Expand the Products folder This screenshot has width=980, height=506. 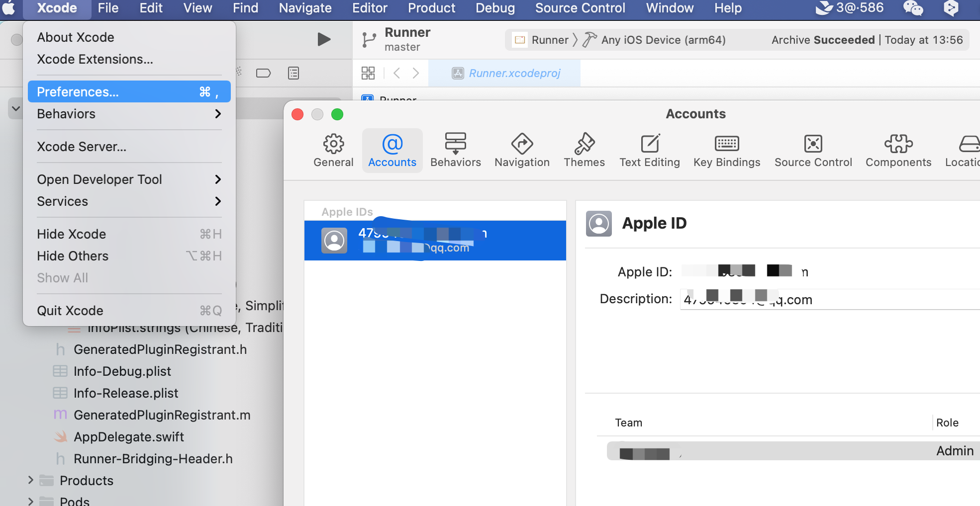click(x=30, y=480)
